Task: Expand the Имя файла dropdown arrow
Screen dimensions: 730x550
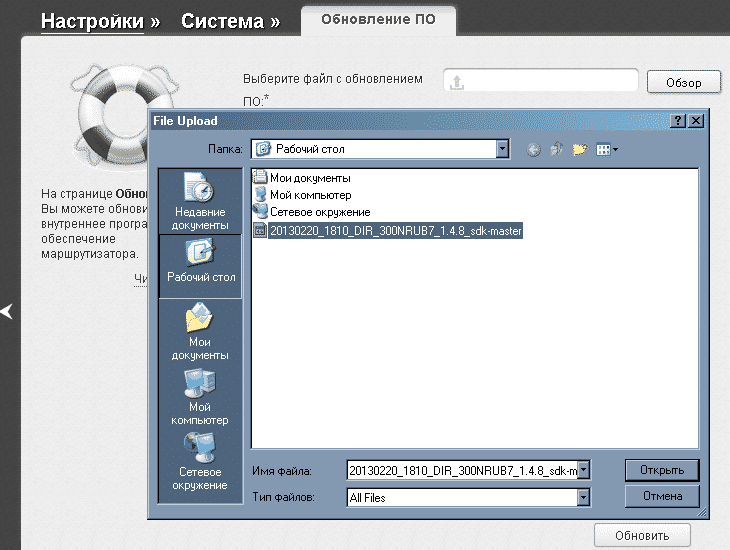Action: pos(584,470)
